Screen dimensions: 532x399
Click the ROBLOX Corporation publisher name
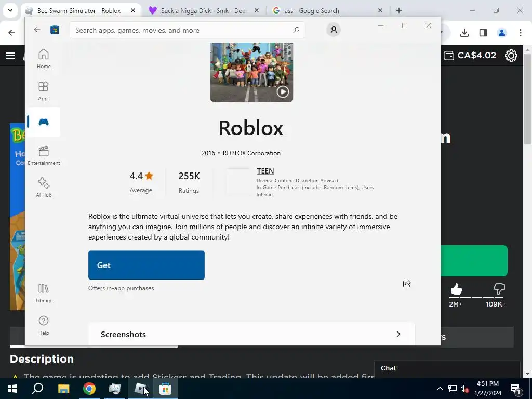click(x=251, y=153)
